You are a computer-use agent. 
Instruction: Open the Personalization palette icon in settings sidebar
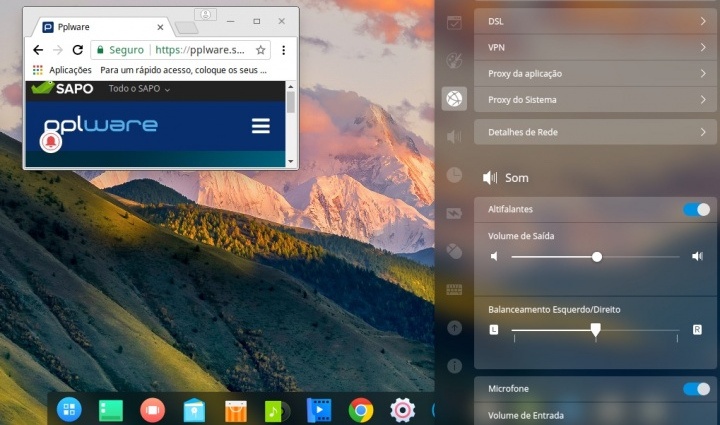454,60
